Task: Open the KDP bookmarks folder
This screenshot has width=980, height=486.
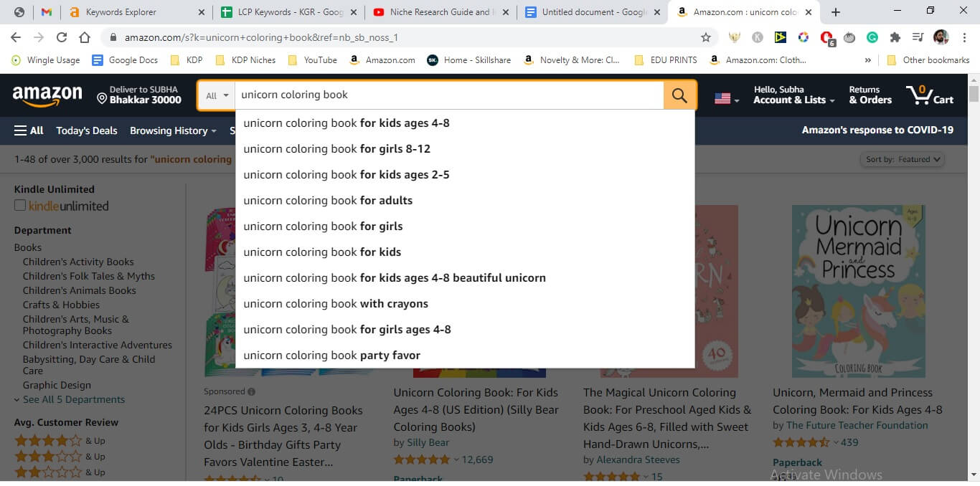Action: tap(187, 60)
